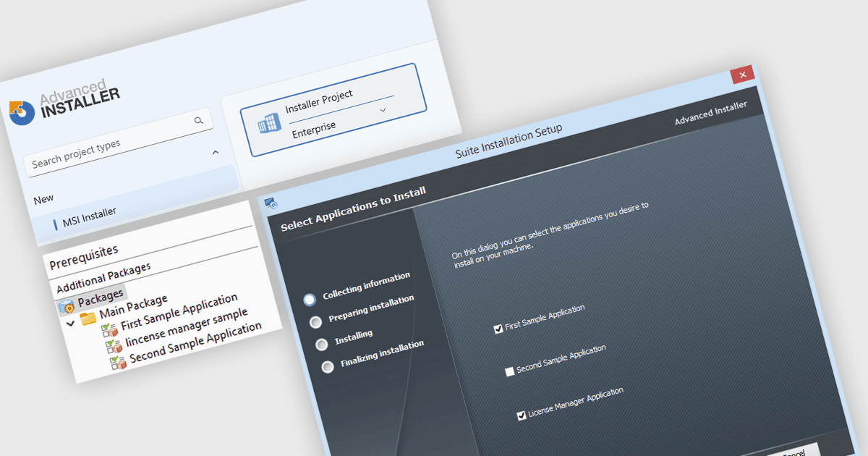Click the First Sample Application package icon
This screenshot has height=456, width=868.
pos(110,330)
